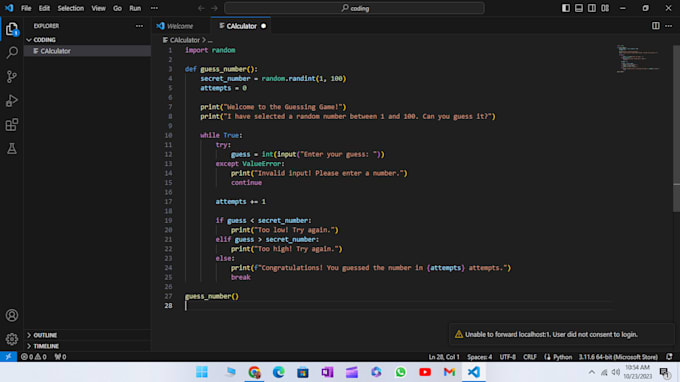Click the localhost forwarding warning notification
The width and height of the screenshot is (680, 382).
click(x=562, y=334)
